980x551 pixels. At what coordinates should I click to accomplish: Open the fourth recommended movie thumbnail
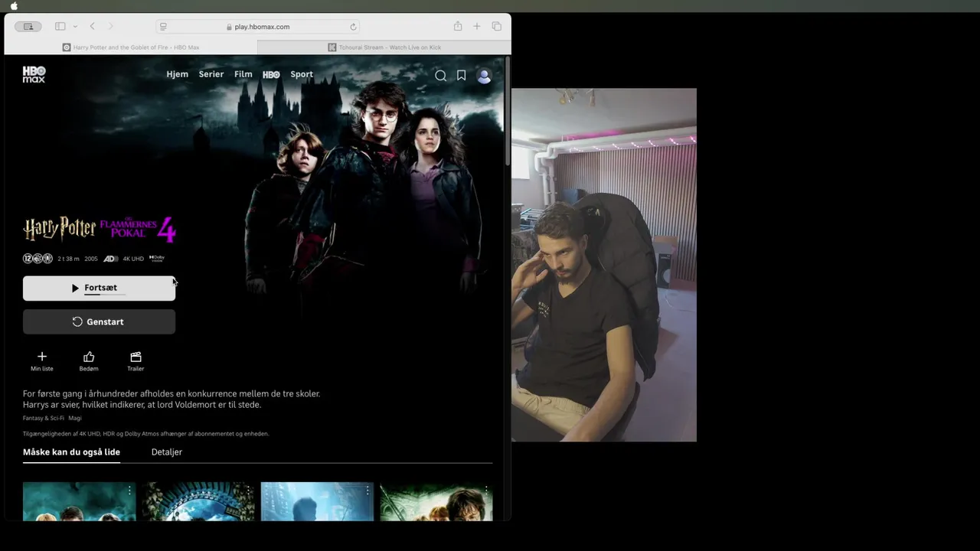(436, 501)
